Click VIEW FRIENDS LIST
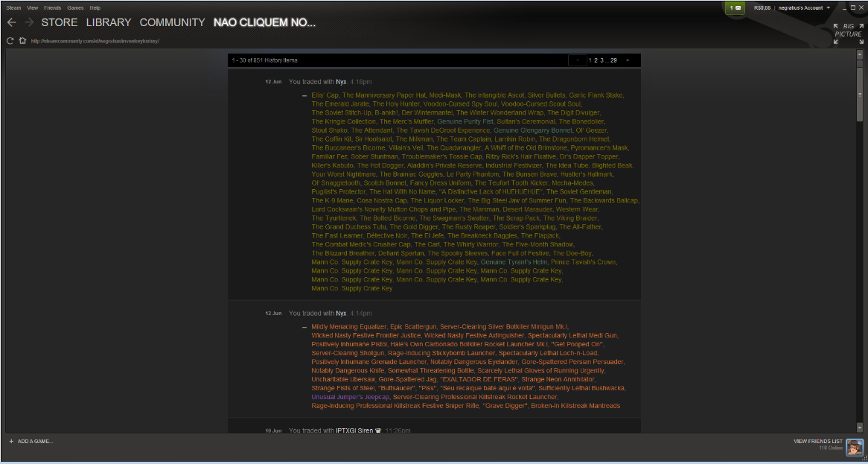 [x=817, y=442]
